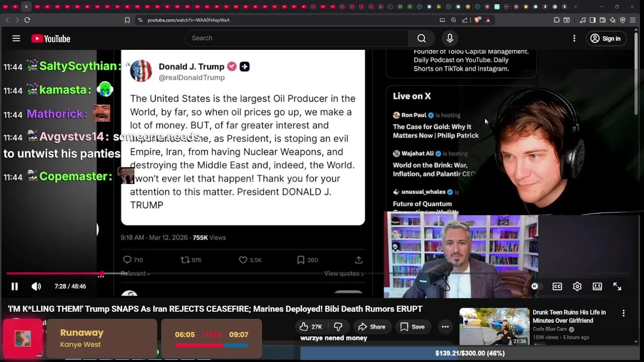Go to the YouTube home logo
This screenshot has height=362, width=644.
pos(50,39)
